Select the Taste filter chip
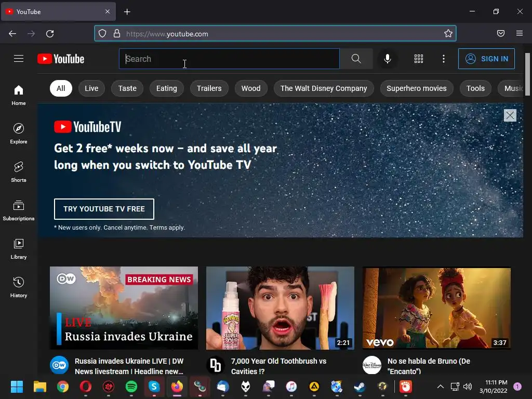532x399 pixels. (x=127, y=88)
